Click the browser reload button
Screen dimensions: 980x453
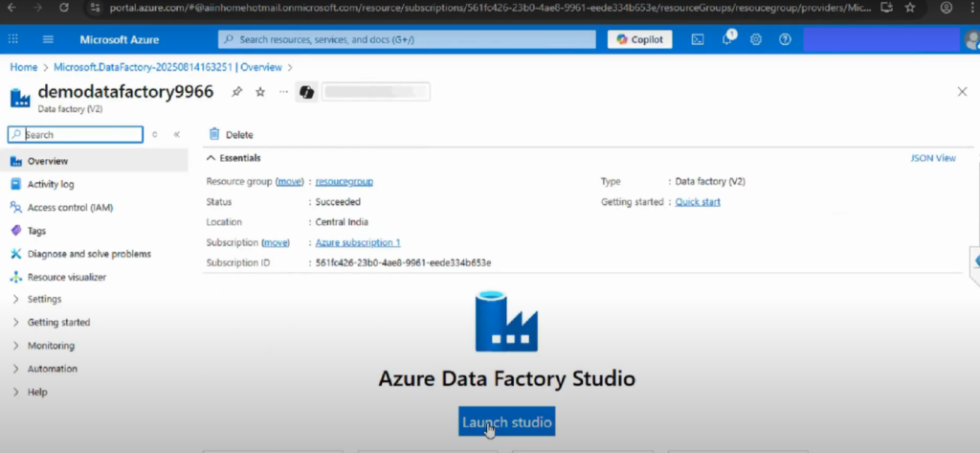pyautogui.click(x=64, y=8)
